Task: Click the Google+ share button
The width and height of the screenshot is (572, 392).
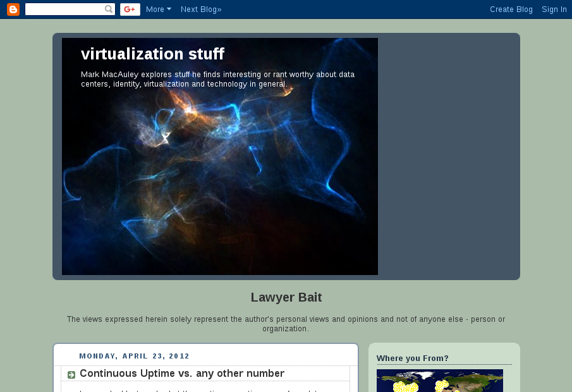Action: point(130,9)
